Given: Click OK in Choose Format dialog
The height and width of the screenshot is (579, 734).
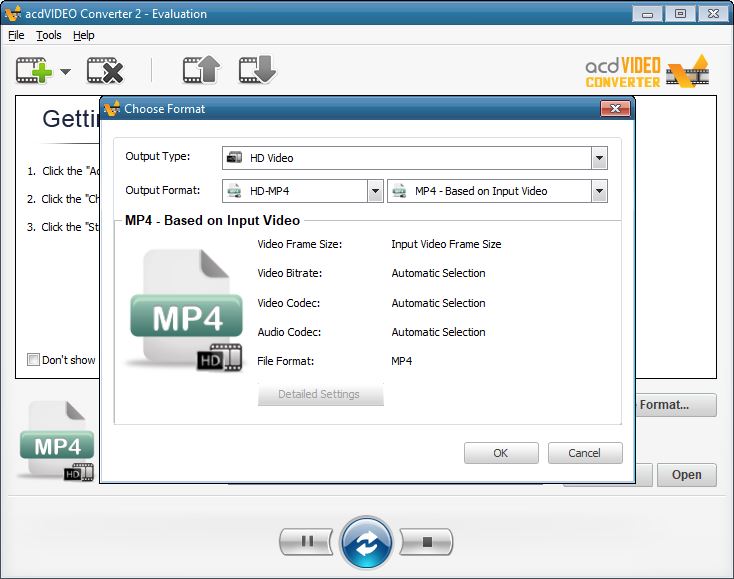Looking at the screenshot, I should (501, 453).
